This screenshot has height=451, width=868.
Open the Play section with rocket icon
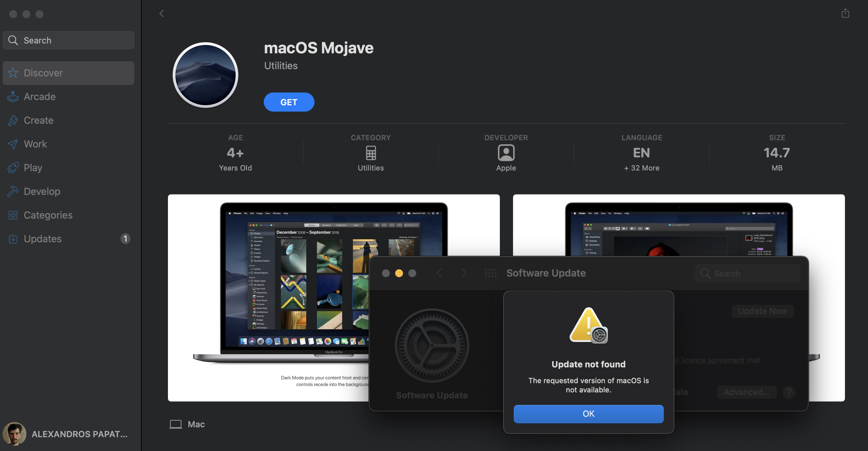[x=33, y=168]
